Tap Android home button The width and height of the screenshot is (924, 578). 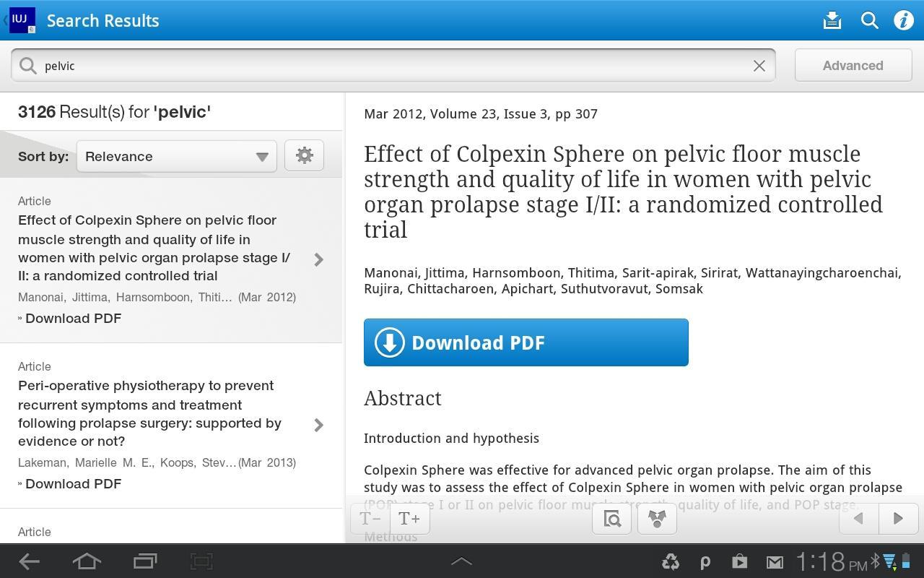(87, 561)
